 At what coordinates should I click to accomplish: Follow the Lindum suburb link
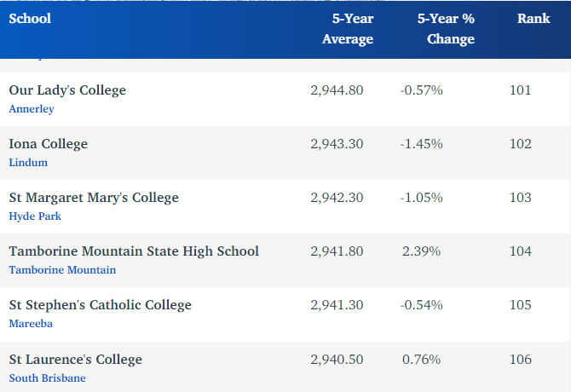point(28,162)
